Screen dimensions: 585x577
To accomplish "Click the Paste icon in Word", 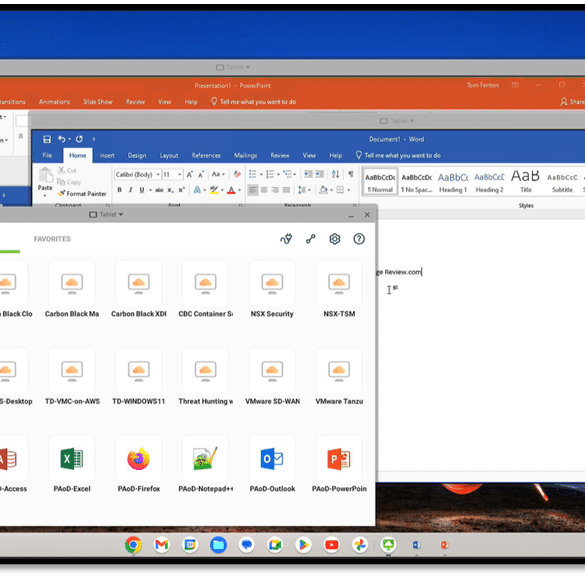I will 45,175.
